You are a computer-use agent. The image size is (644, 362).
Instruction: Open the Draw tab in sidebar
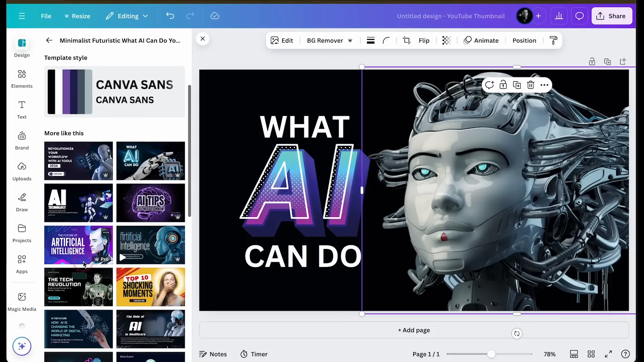[x=22, y=202]
